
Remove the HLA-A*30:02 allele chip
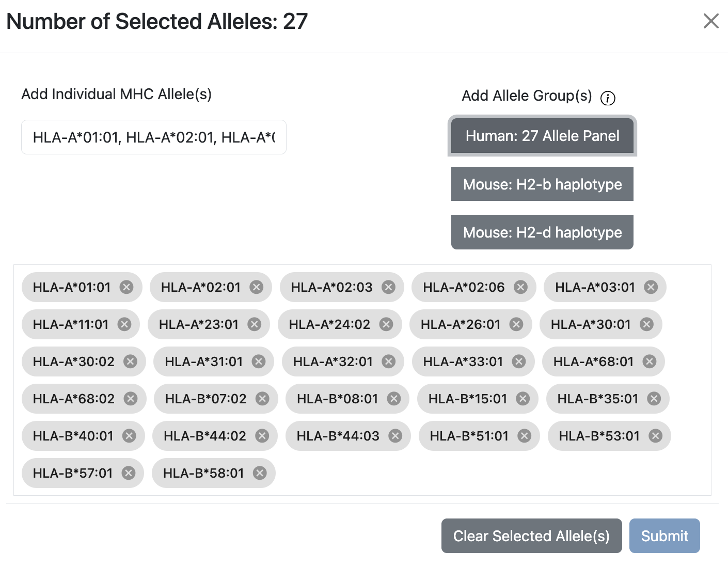pos(132,361)
